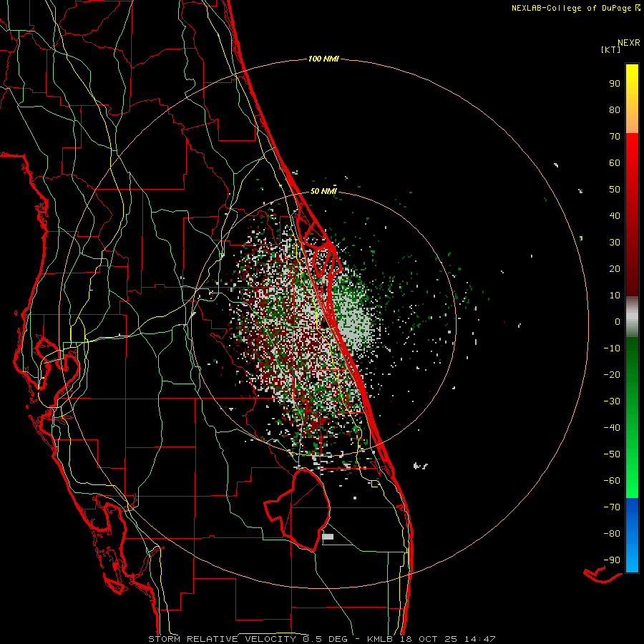The height and width of the screenshot is (644, 644).
Task: Click the gray rectangular echo below Lake Okeechobee
Action: 328,537
